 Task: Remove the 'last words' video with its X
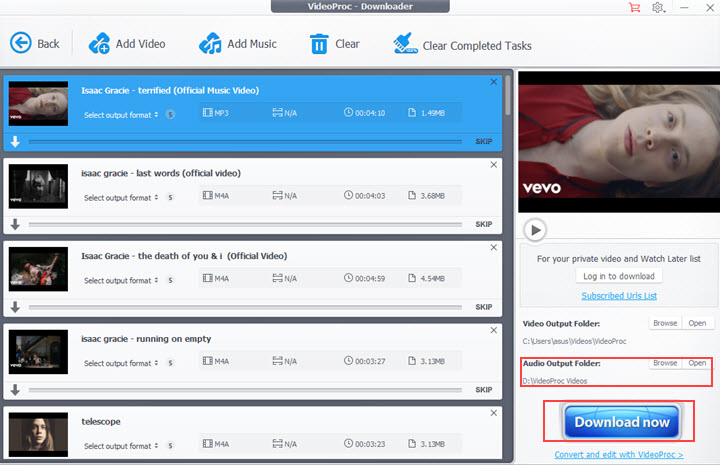click(494, 164)
